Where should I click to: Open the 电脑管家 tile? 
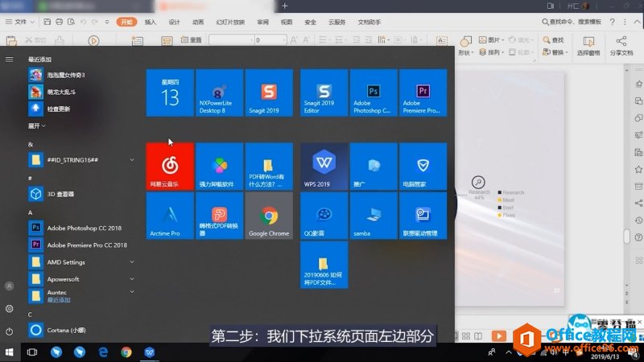click(x=423, y=167)
